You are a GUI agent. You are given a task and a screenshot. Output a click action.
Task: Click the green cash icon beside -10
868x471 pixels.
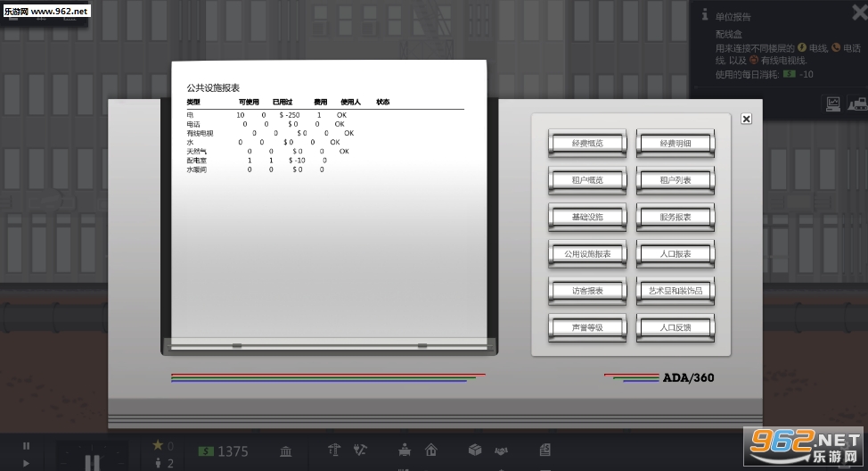790,74
